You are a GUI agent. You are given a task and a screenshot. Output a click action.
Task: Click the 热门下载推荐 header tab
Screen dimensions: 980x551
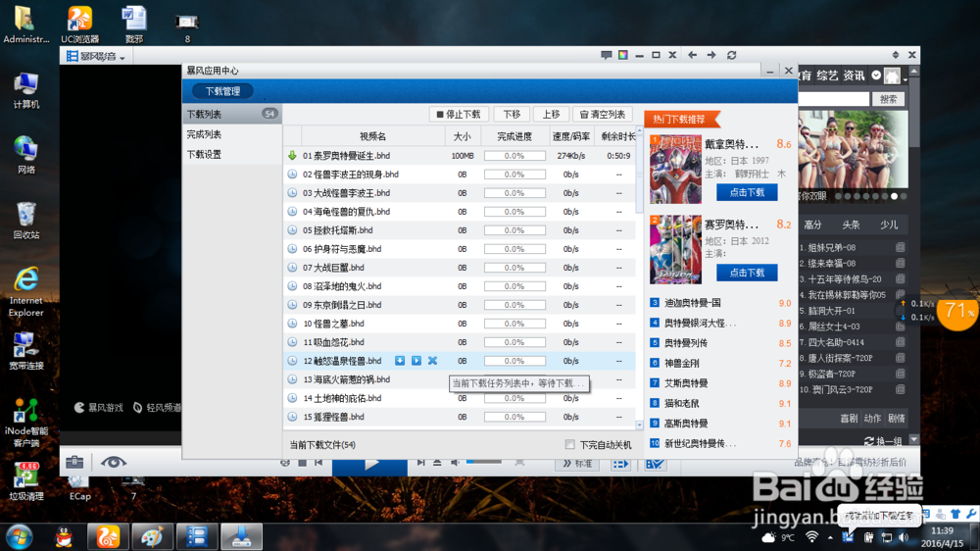(681, 119)
